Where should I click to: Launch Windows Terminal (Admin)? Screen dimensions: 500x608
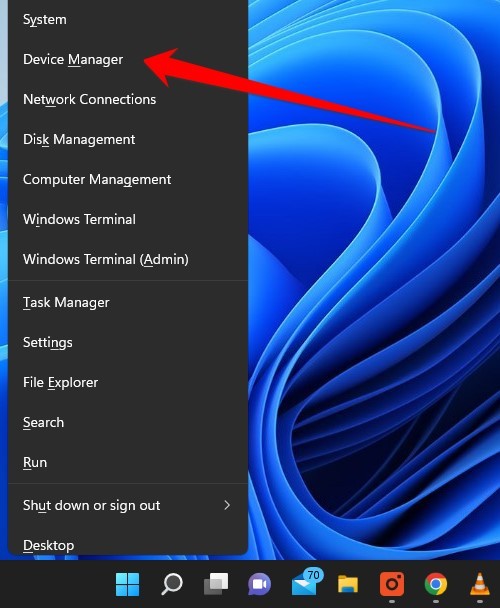coord(128,259)
